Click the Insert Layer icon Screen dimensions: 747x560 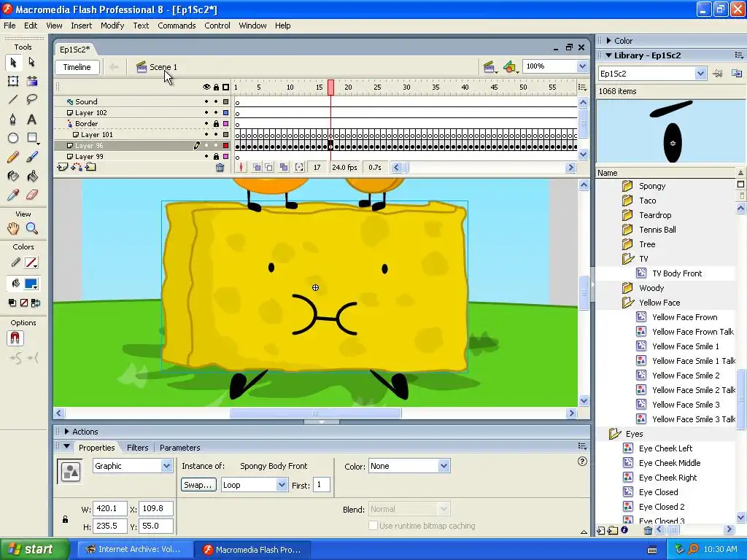[x=63, y=167]
